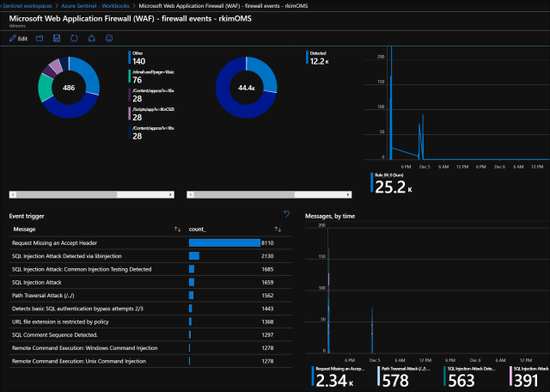Save the workbook with the floppy disk icon
The width and height of the screenshot is (550, 392).
[x=57, y=39]
